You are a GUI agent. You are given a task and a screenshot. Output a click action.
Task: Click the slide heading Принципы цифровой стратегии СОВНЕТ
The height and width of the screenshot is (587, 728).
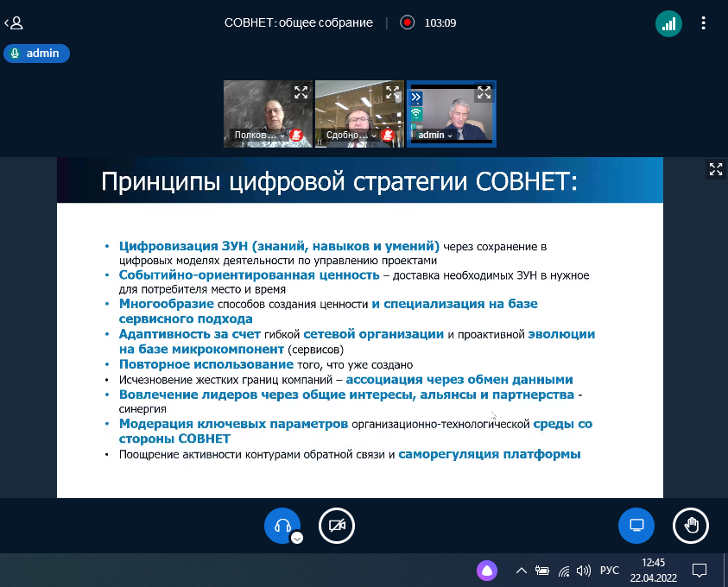339,181
